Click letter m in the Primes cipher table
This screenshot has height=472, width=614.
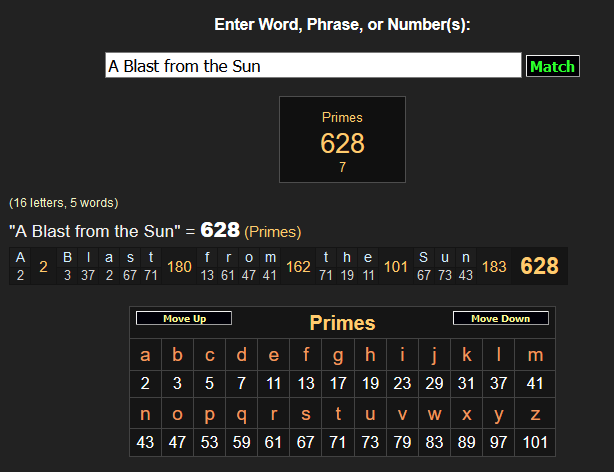tap(536, 355)
